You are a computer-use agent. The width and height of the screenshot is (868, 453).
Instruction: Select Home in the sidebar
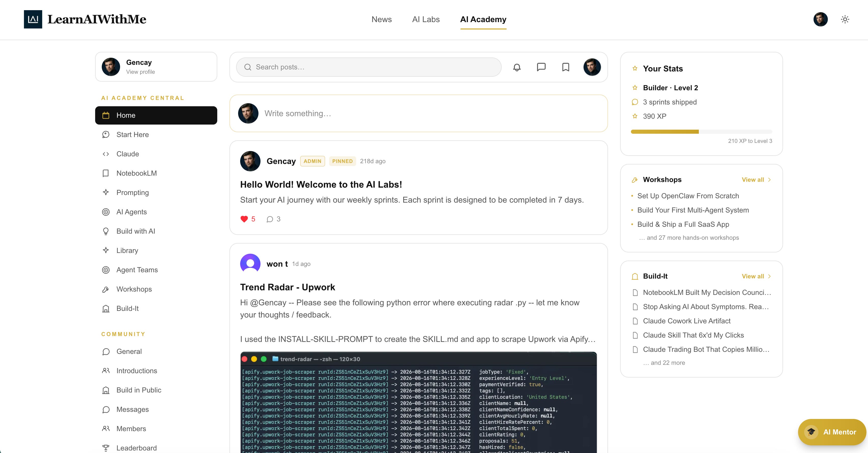pos(156,115)
